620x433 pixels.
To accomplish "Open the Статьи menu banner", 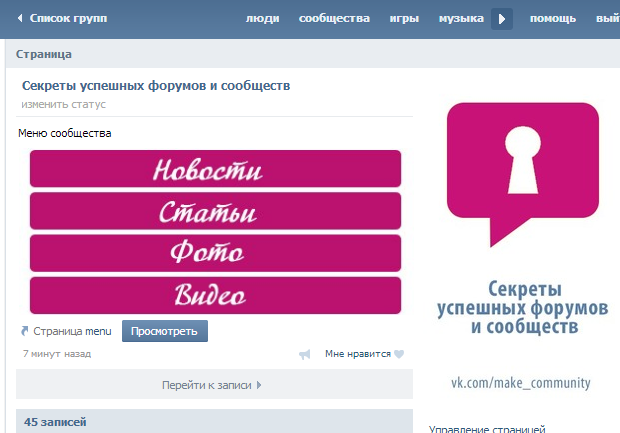I will pos(215,211).
